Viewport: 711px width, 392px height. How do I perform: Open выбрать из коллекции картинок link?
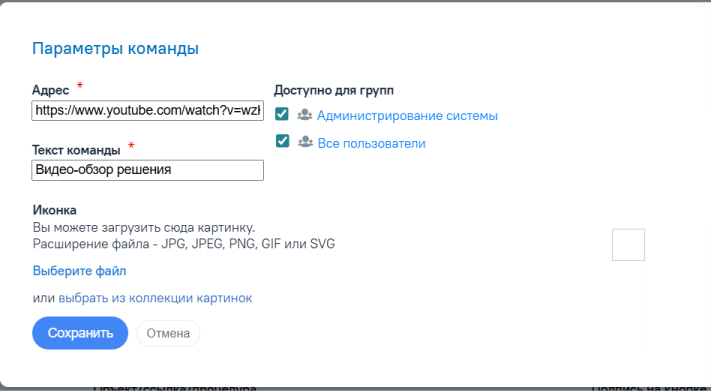pyautogui.click(x=155, y=298)
